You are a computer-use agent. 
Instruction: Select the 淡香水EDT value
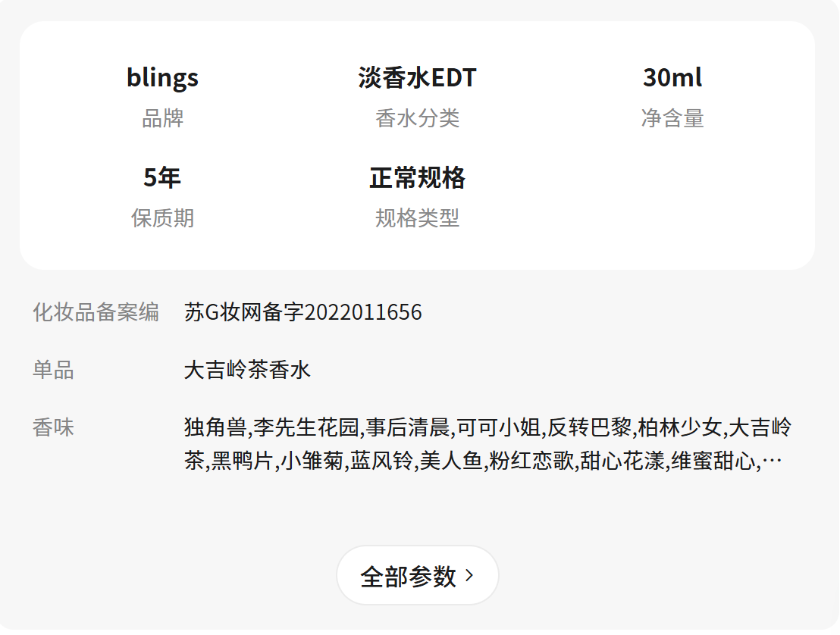[417, 77]
